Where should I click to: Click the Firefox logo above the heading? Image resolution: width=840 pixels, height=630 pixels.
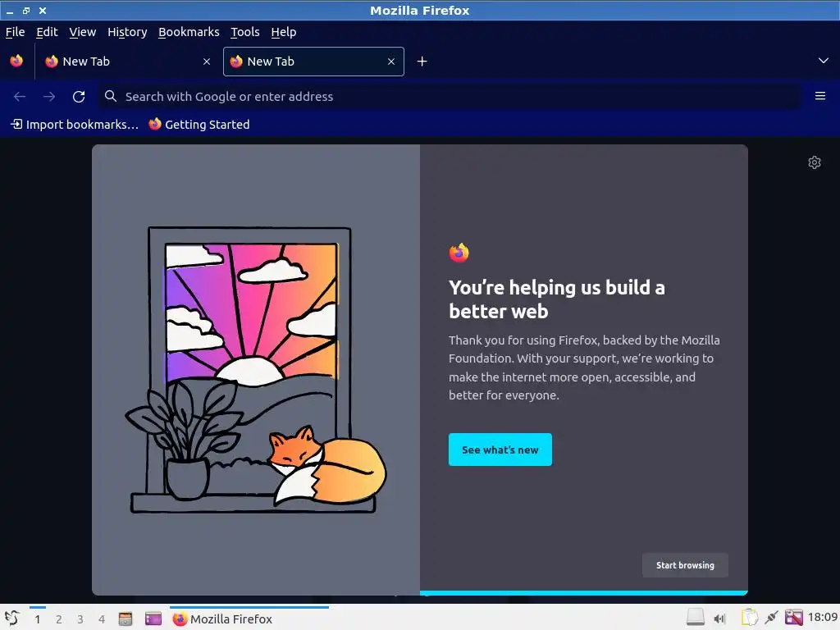tap(459, 253)
